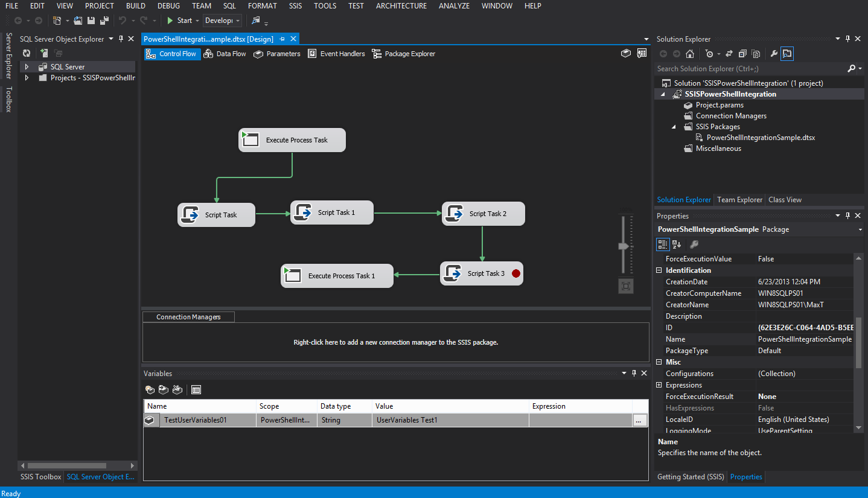Viewport: 868px width, 498px height.
Task: Pin the SQL Server Object Explorer panel
Action: click(x=121, y=39)
